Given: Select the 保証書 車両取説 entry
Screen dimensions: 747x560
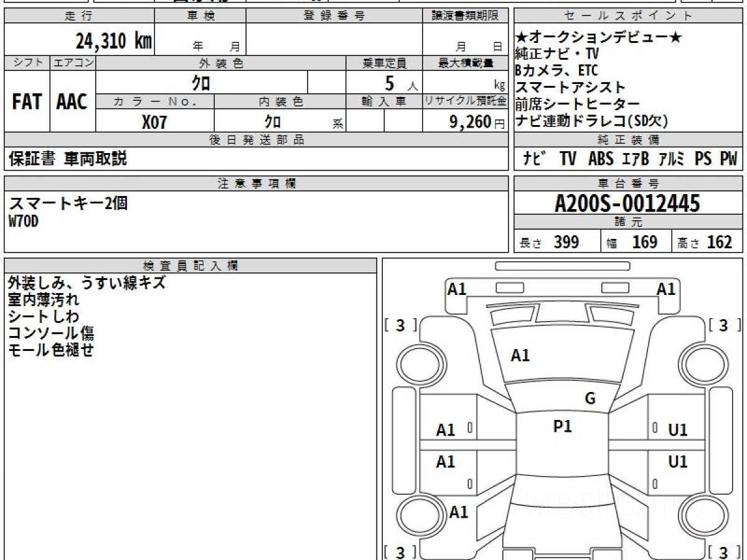Looking at the screenshot, I should [67, 159].
